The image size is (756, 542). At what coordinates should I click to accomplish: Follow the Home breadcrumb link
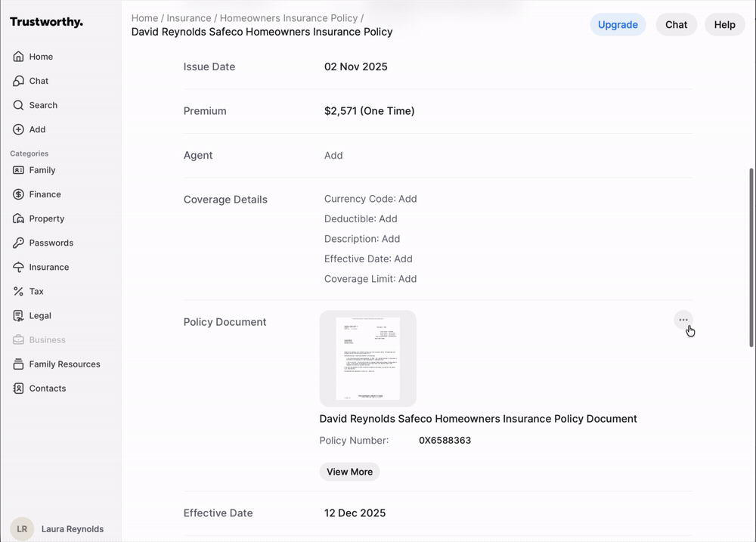point(144,18)
